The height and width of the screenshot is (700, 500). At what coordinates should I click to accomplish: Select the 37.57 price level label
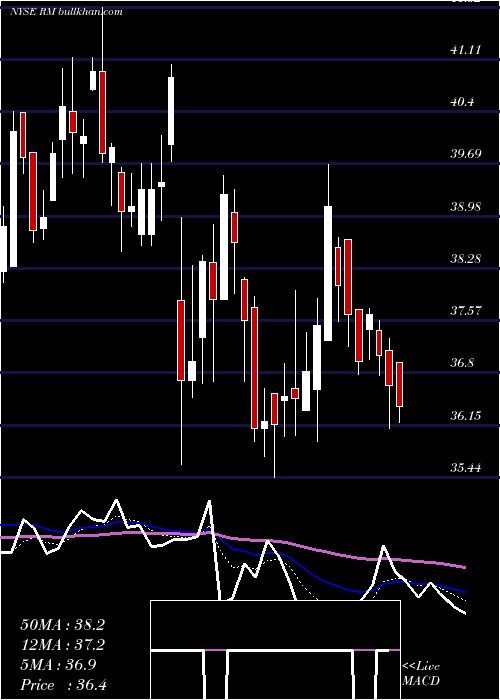point(466,311)
